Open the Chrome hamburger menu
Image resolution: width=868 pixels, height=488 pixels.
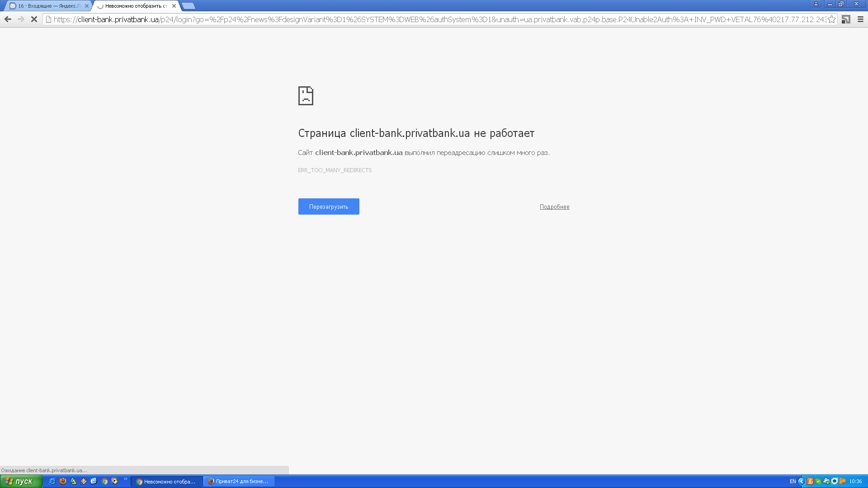860,19
